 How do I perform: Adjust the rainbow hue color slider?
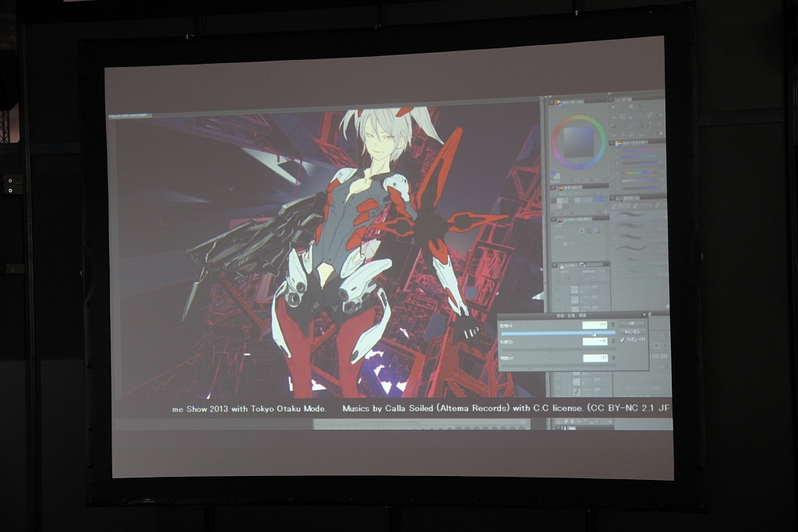click(639, 172)
